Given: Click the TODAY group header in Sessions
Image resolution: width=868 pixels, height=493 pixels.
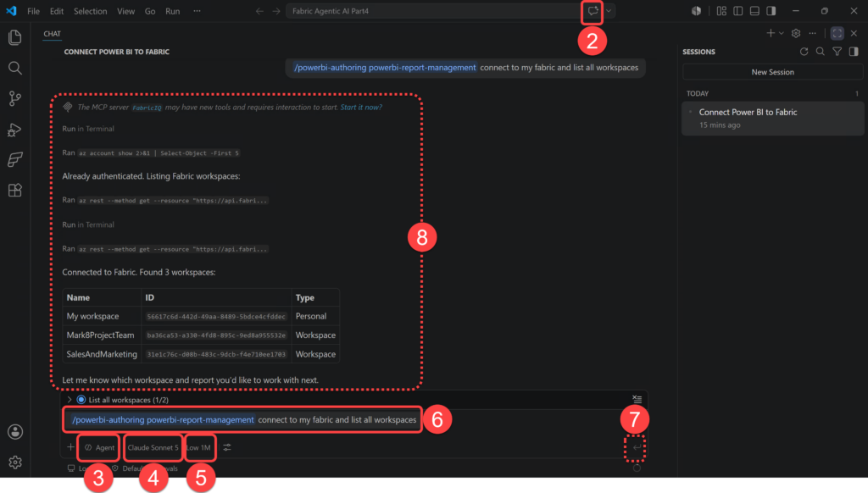Looking at the screenshot, I should 698,93.
